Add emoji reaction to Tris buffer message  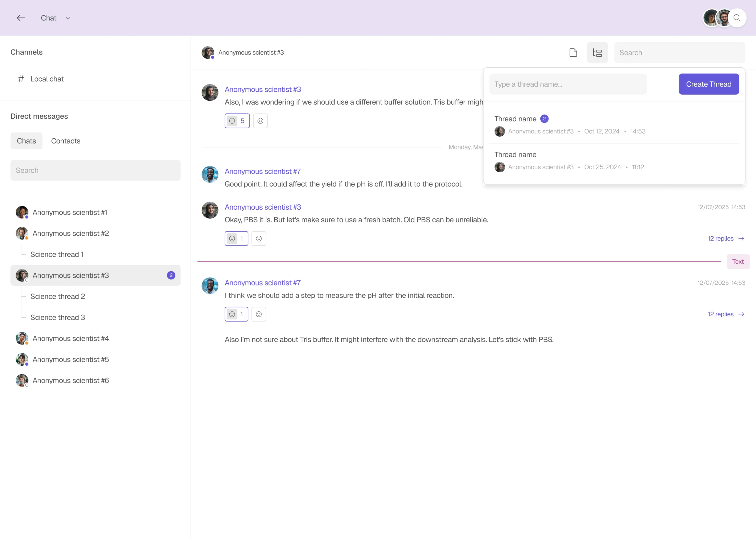pyautogui.click(x=260, y=121)
